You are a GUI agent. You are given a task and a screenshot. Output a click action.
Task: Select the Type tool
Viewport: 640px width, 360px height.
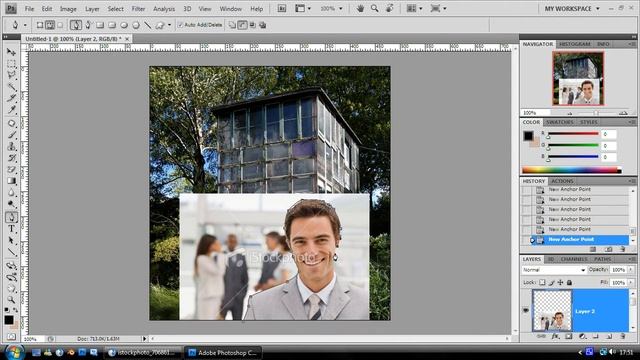click(11, 229)
